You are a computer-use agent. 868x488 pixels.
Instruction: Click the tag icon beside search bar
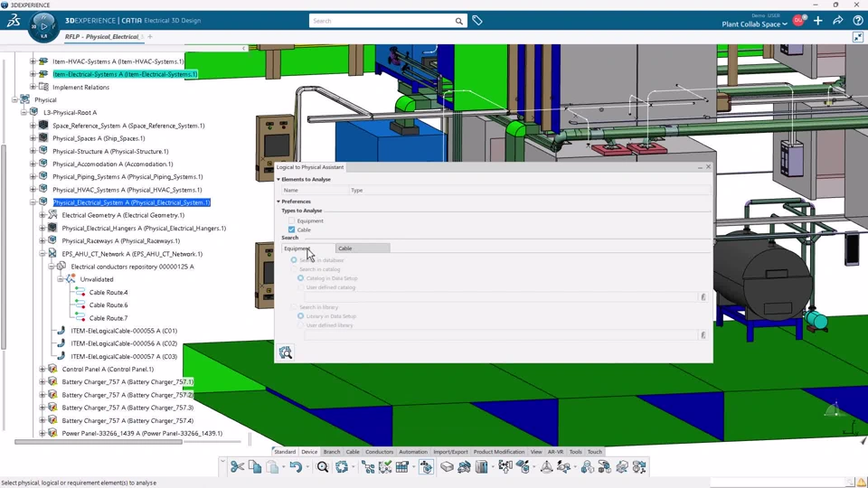coord(477,21)
